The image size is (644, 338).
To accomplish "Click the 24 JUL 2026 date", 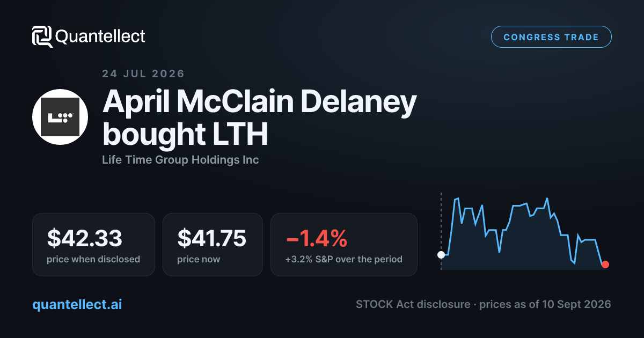I will 143,74.
